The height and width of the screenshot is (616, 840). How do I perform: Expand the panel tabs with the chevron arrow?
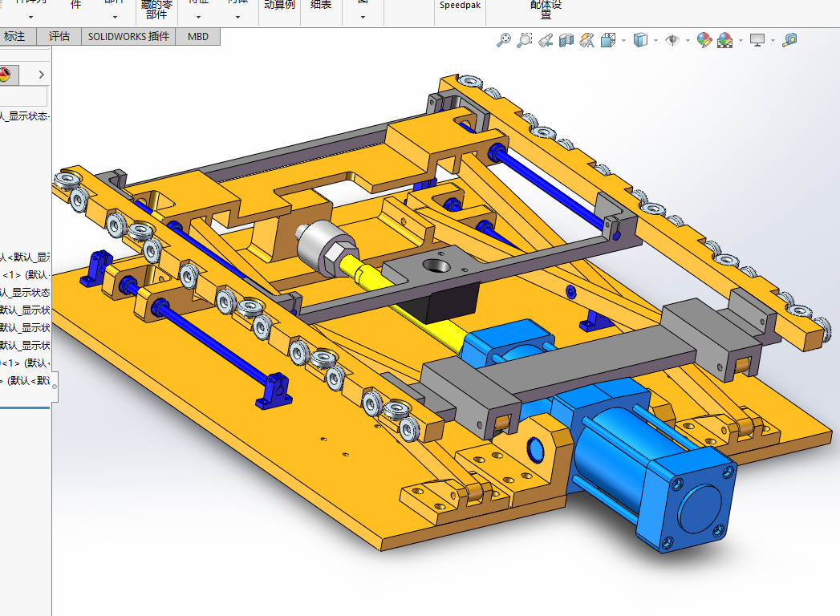coord(41,75)
